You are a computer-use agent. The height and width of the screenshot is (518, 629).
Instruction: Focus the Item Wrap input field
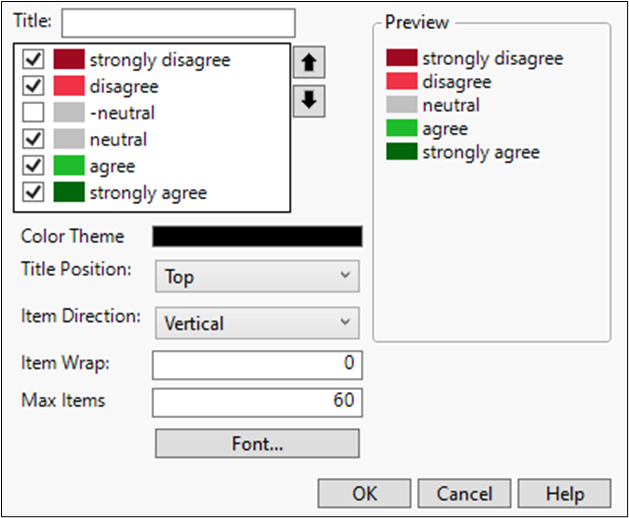tap(257, 365)
